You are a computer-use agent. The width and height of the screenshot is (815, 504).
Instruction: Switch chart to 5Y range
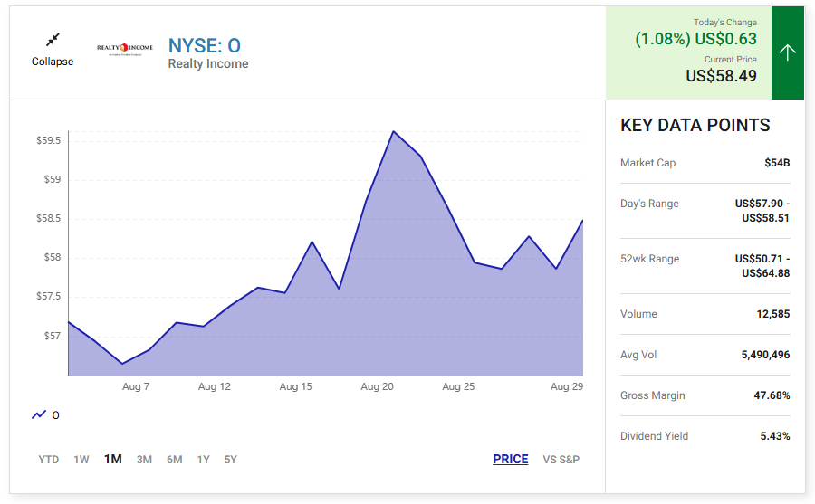pos(230,460)
